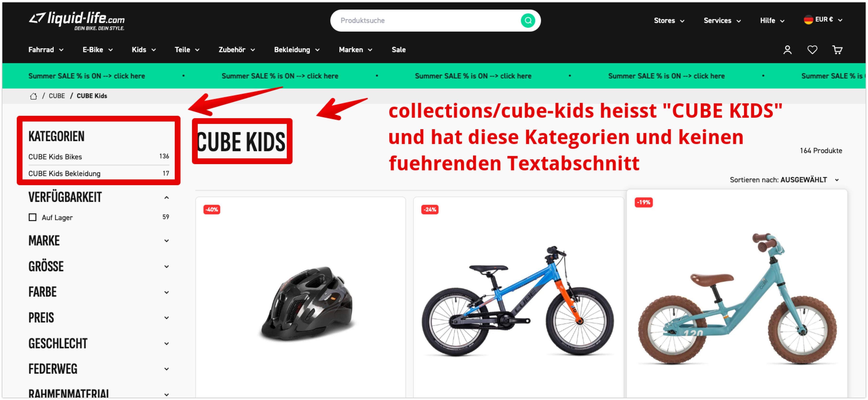Image resolution: width=868 pixels, height=400 pixels.
Task: Open the shopping cart icon
Action: tap(837, 50)
